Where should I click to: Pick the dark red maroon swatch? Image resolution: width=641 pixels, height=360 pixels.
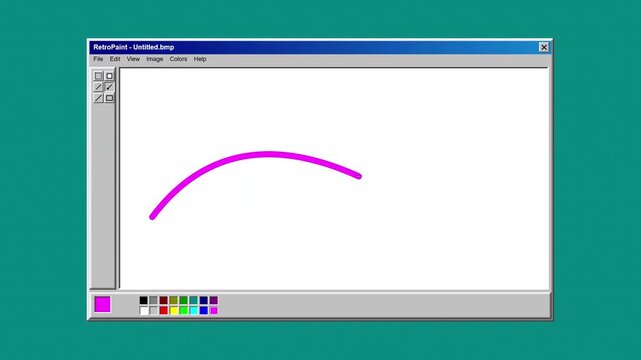164,300
